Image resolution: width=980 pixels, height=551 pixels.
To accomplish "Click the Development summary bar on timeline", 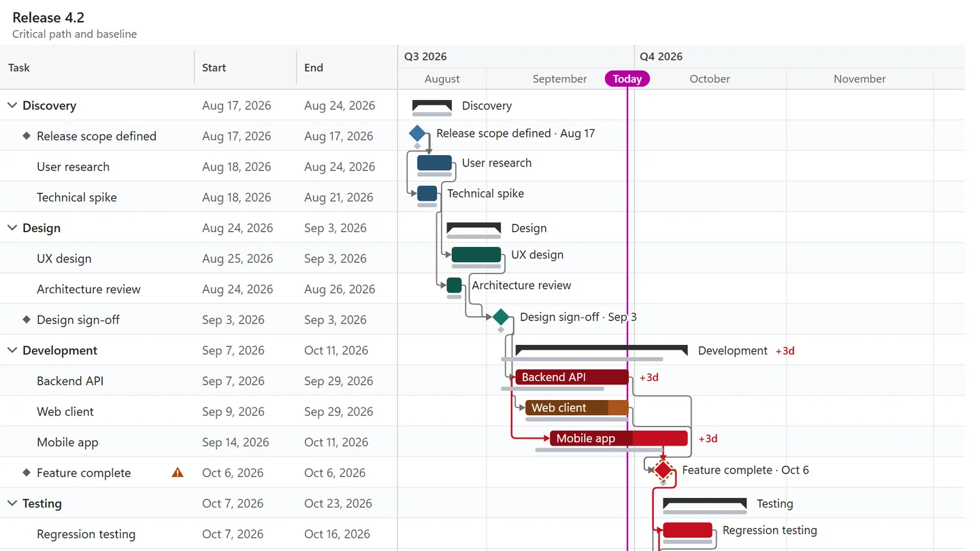I will click(602, 350).
